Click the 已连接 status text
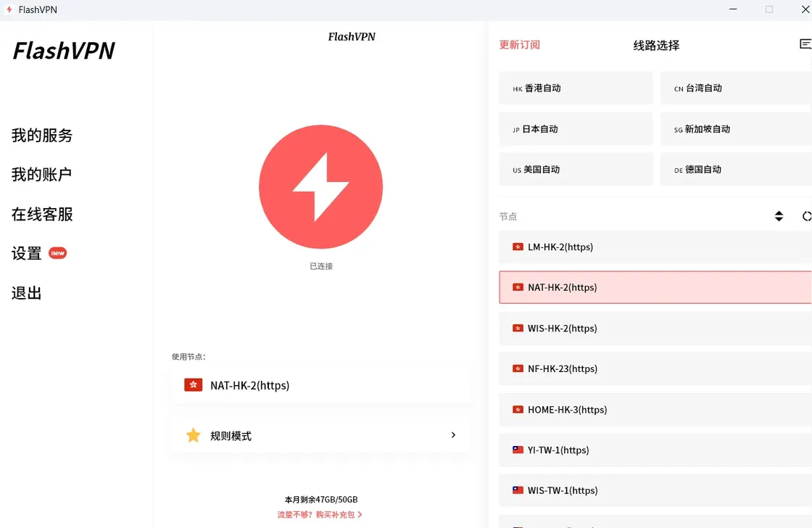The image size is (812, 528). tap(321, 266)
